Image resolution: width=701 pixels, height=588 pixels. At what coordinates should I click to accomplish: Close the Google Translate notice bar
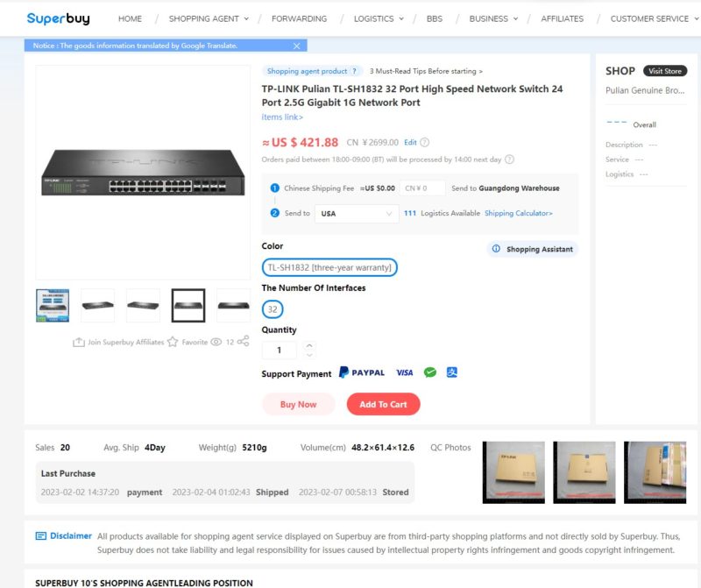click(296, 46)
